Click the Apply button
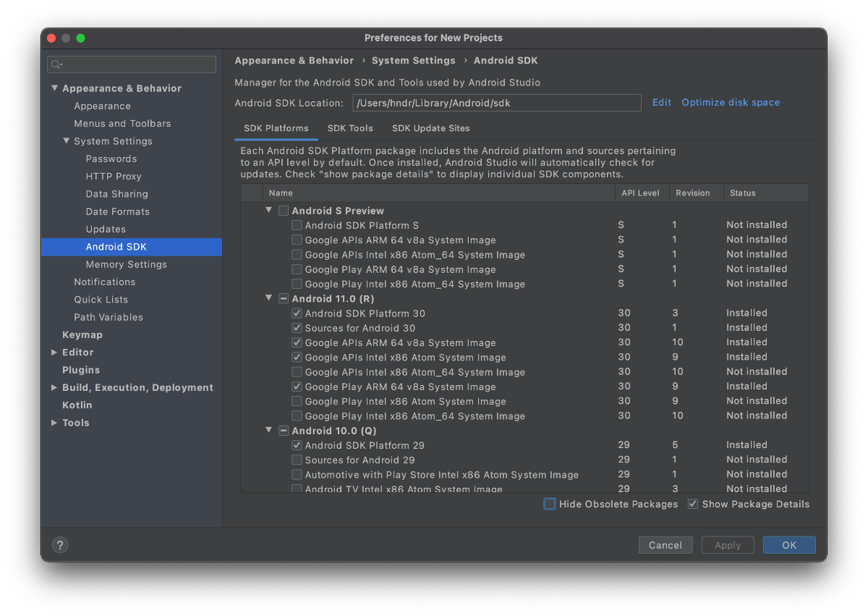 coord(728,545)
